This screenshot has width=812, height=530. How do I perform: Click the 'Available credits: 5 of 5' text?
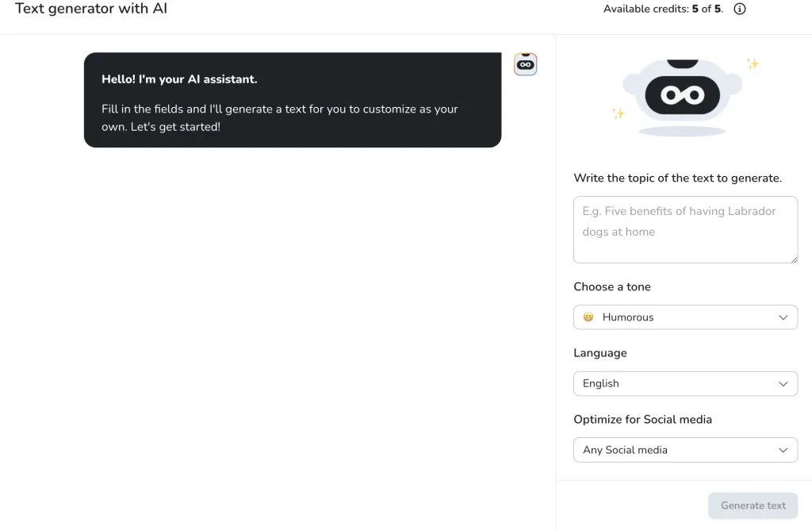[663, 10]
